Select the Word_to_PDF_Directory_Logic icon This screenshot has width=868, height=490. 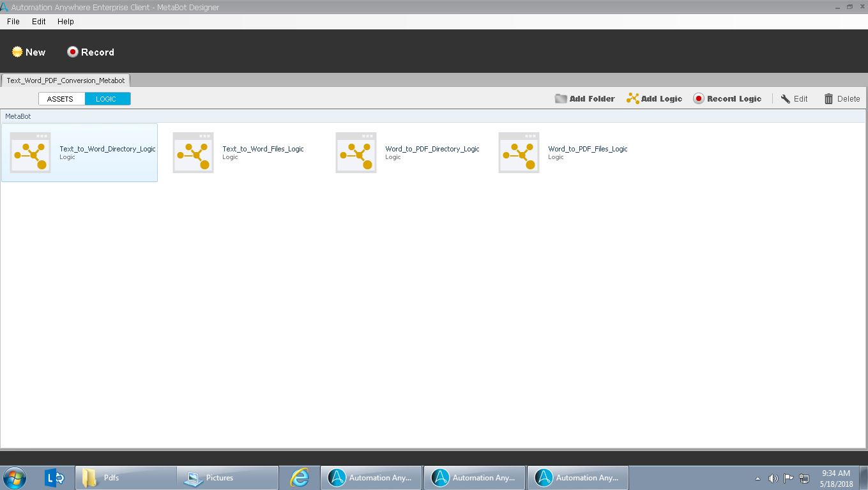click(356, 152)
